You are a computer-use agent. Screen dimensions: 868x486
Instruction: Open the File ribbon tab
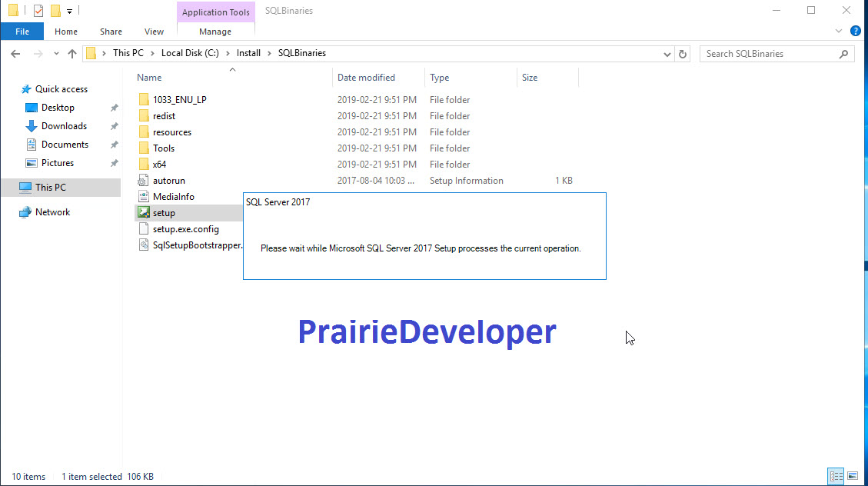tap(22, 32)
